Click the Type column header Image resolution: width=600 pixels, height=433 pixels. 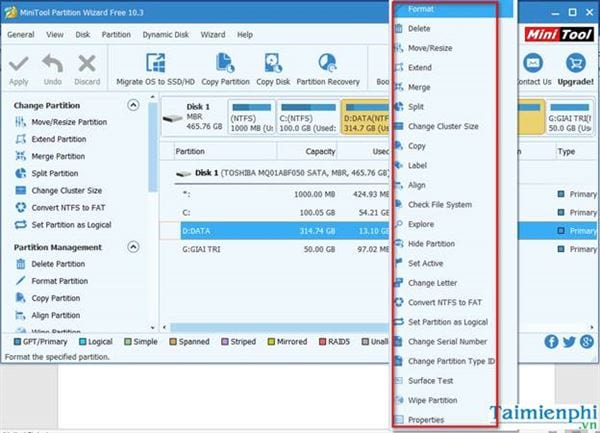pyautogui.click(x=575, y=151)
